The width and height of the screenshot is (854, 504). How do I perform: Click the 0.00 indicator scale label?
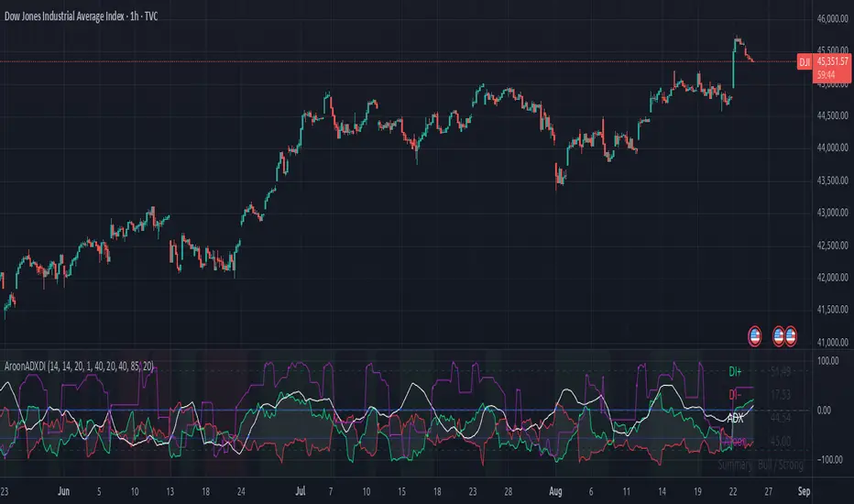click(x=824, y=411)
